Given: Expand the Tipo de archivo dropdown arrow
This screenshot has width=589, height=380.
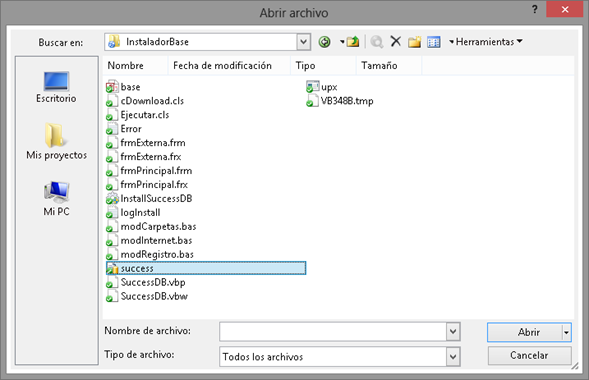Looking at the screenshot, I should tap(453, 357).
